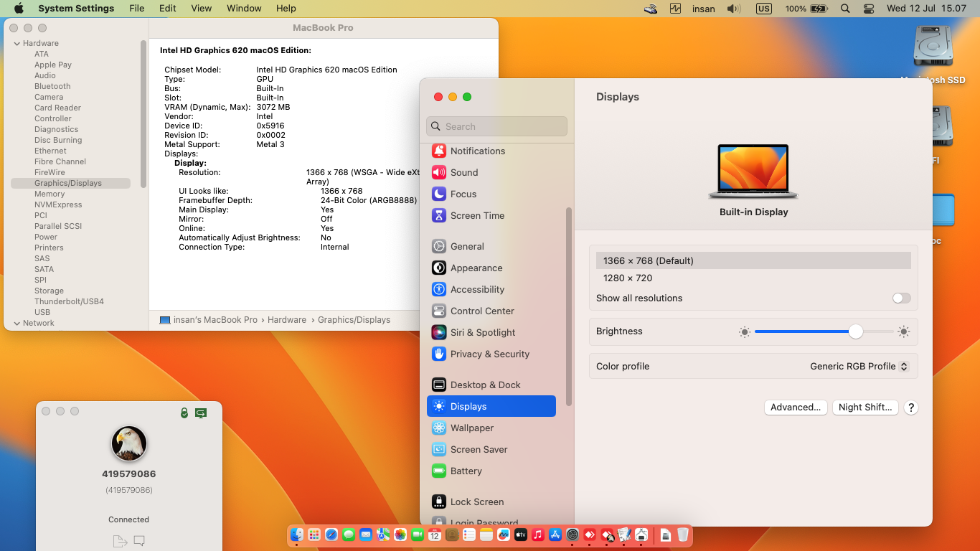Viewport: 980px width, 551px height.
Task: Click the Spotlight search icon in menu bar
Action: 845,9
